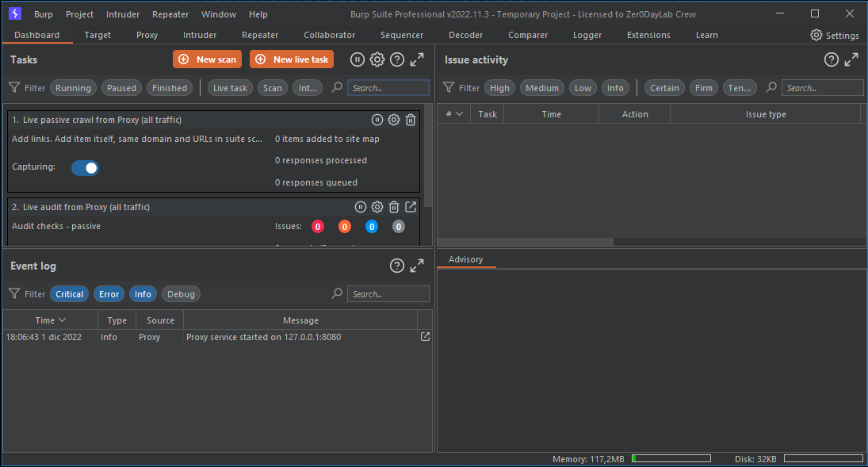868x467 pixels.
Task: Pause all tasks using the Tasks pause icon
Action: [x=357, y=59]
